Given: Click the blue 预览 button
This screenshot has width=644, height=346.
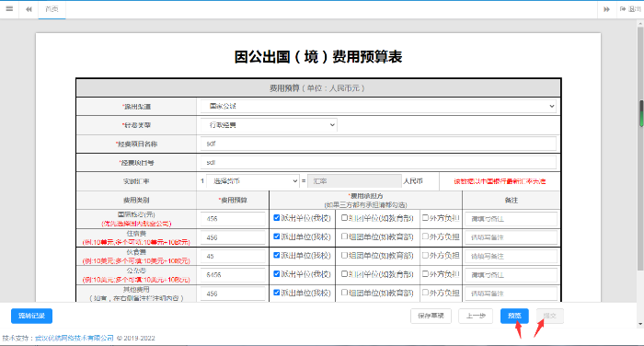Looking at the screenshot, I should tap(514, 316).
